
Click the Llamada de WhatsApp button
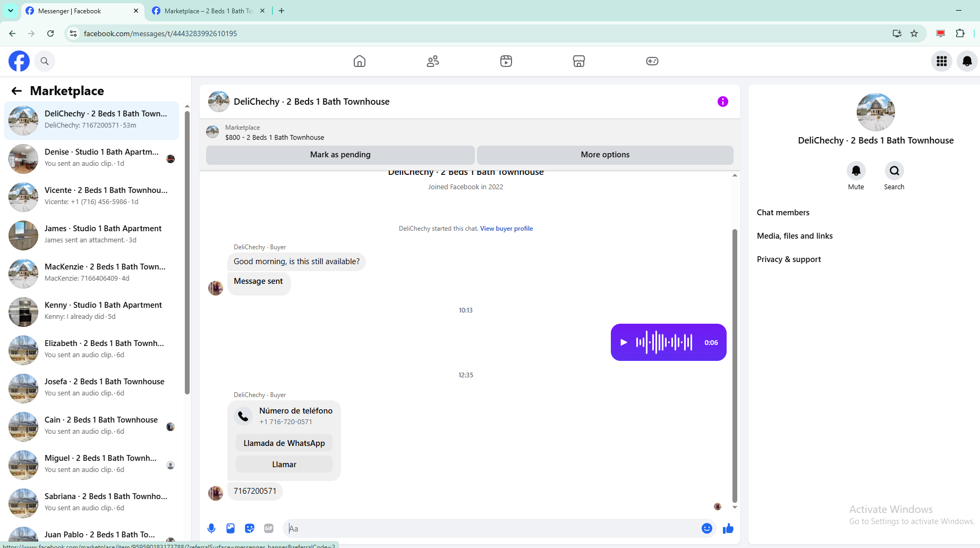tap(284, 443)
